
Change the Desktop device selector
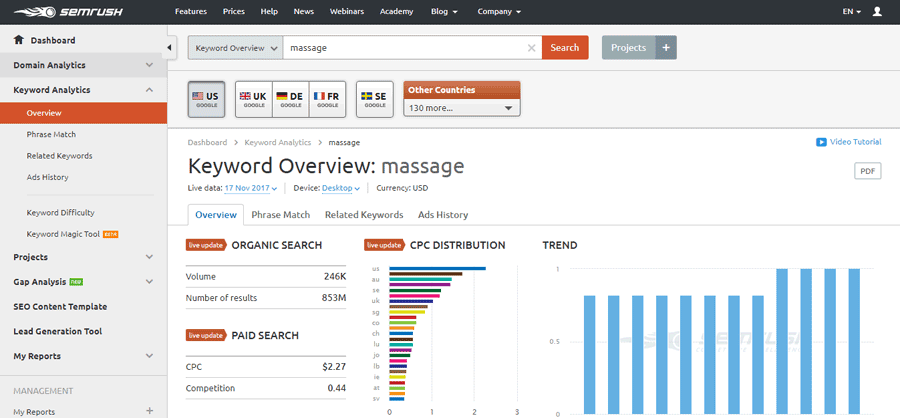[x=341, y=188]
